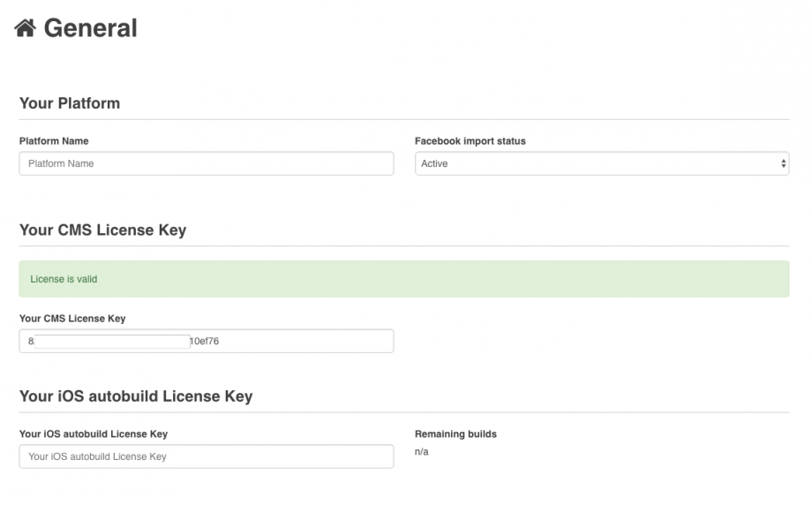Click the '10ef76' ending of the license key

coord(204,341)
